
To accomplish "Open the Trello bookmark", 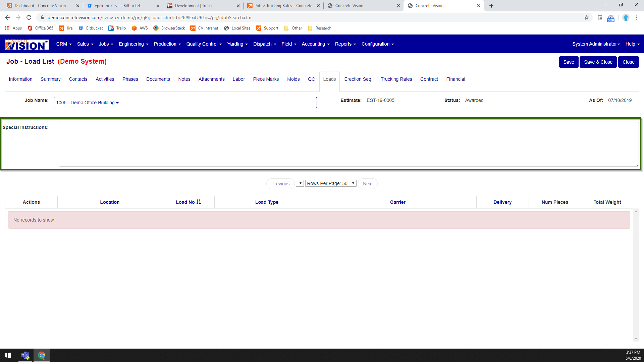I will tap(117, 28).
